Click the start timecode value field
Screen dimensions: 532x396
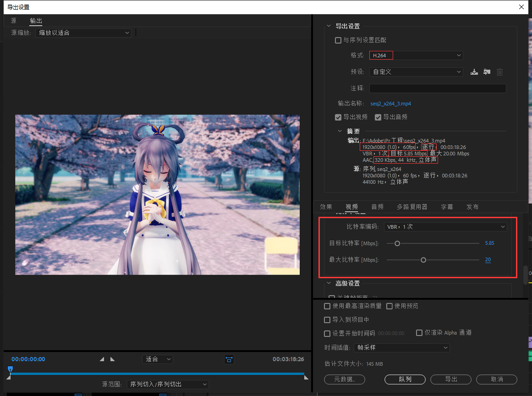tap(391, 334)
